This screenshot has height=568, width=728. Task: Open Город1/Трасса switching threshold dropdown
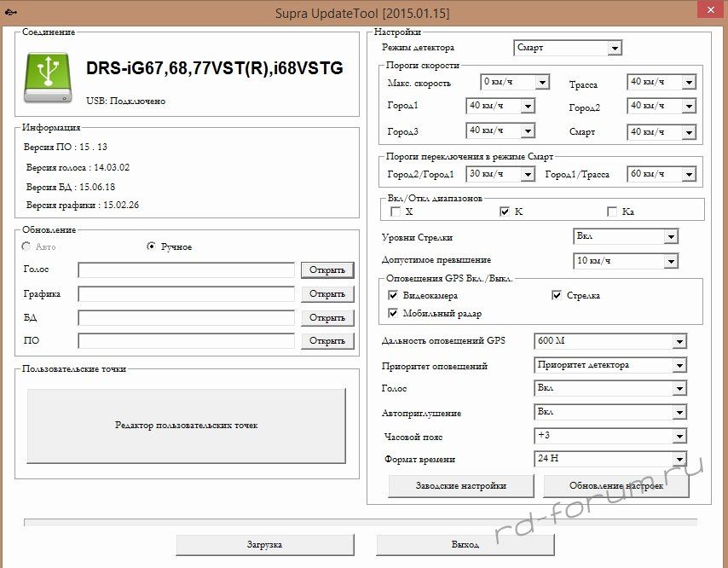pyautogui.click(x=662, y=174)
